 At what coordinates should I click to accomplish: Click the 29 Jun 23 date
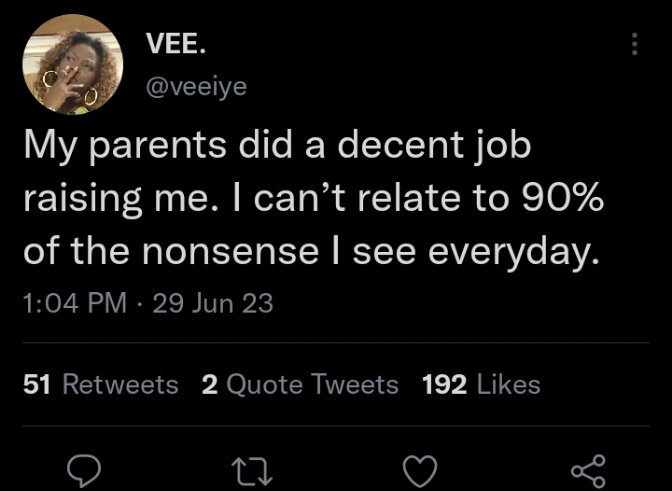209,303
